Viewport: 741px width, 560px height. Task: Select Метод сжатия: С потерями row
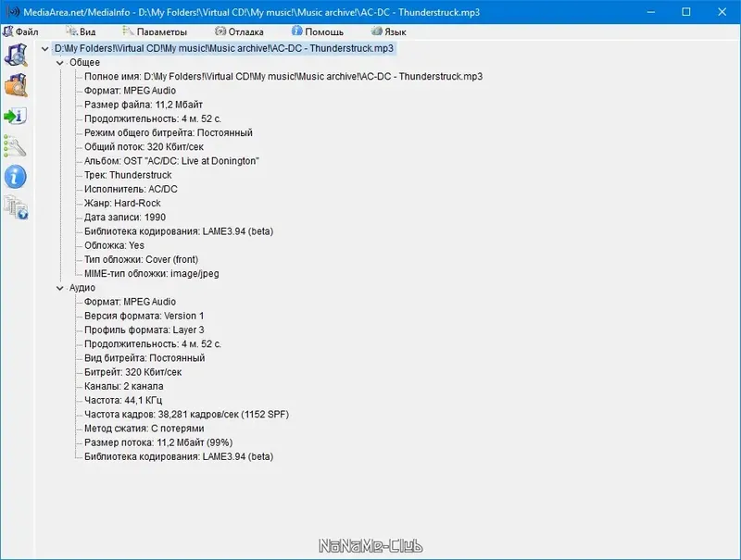(144, 429)
